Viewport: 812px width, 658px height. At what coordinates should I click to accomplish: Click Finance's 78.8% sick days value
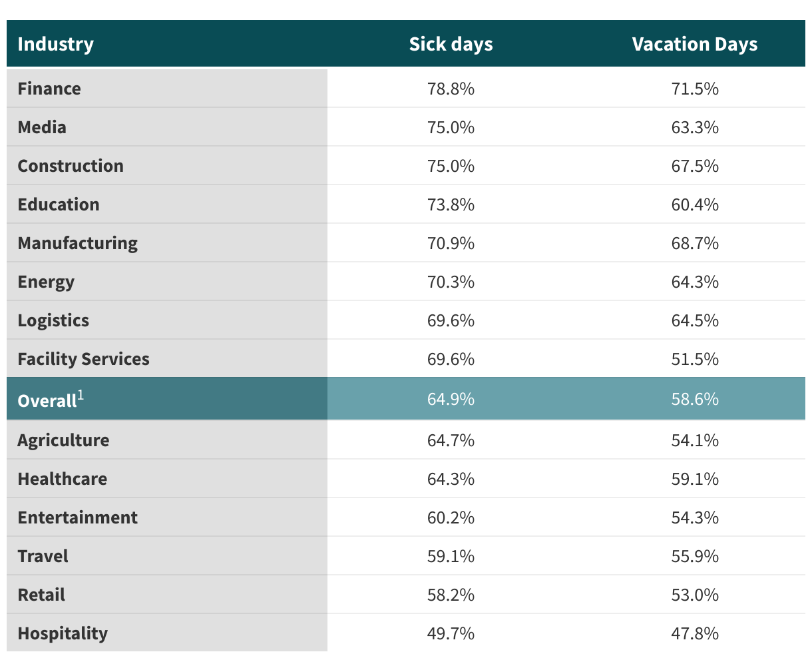(451, 89)
